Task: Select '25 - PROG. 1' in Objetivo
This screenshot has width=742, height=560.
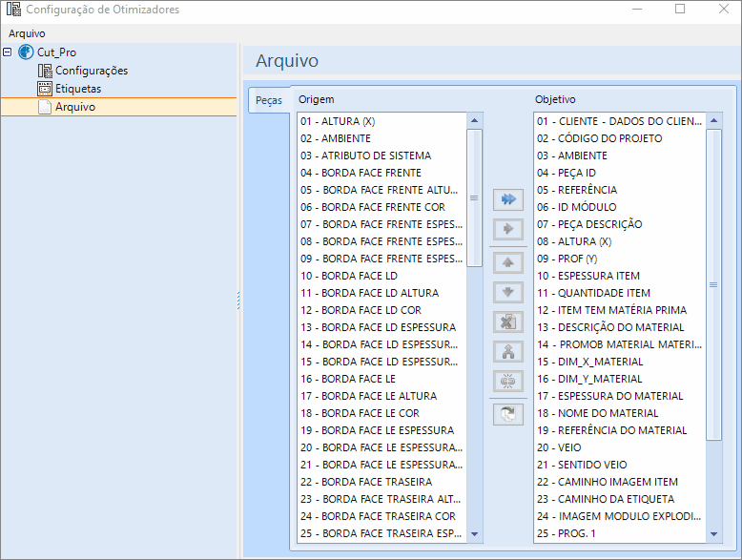Action: click(x=620, y=533)
